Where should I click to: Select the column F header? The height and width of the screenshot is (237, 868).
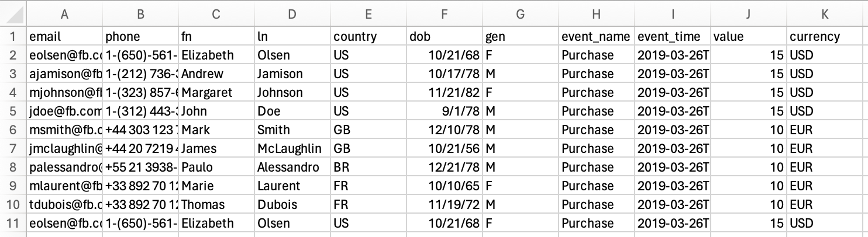pyautogui.click(x=445, y=15)
